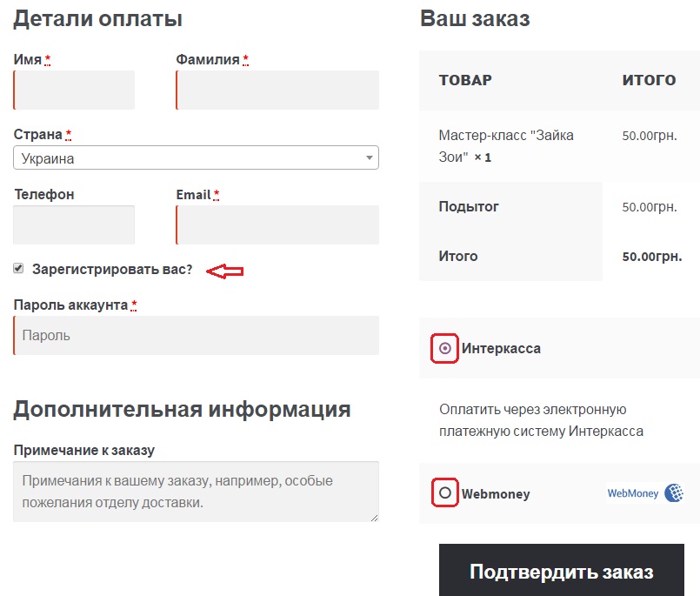Click the Подытог amount '50.00грн.'

click(x=650, y=207)
